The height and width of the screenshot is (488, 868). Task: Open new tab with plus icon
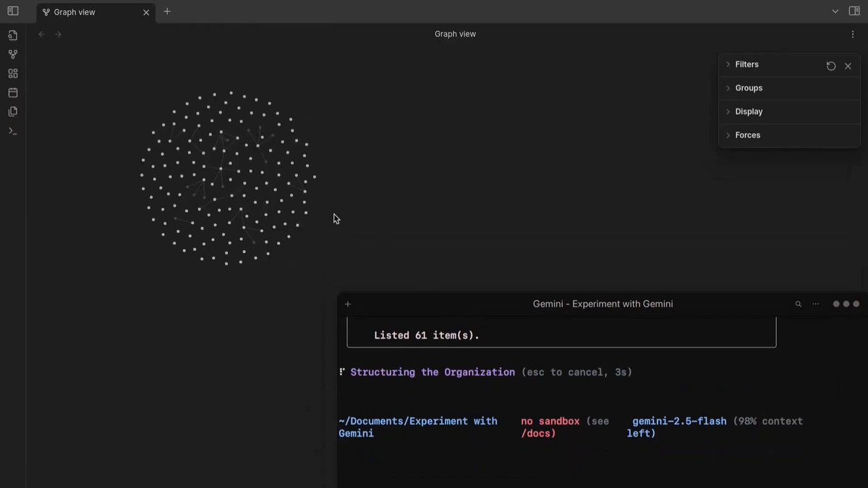pyautogui.click(x=167, y=12)
